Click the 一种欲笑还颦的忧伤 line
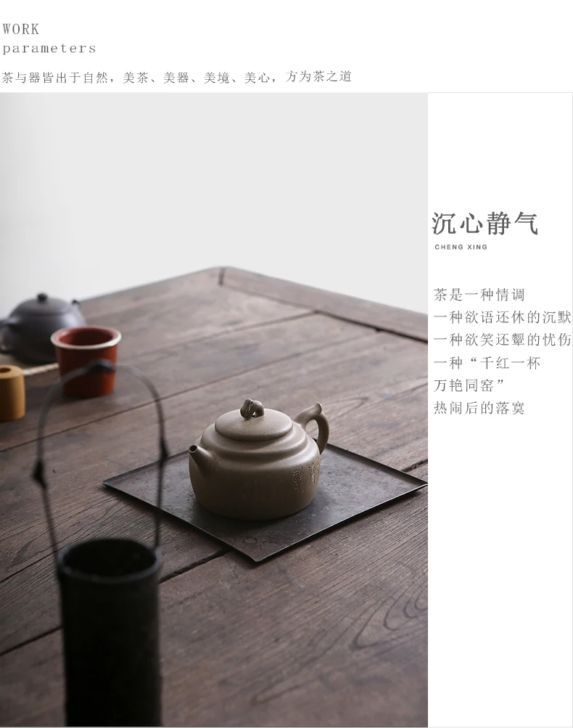Viewport: 573px width, 728px height. point(502,340)
